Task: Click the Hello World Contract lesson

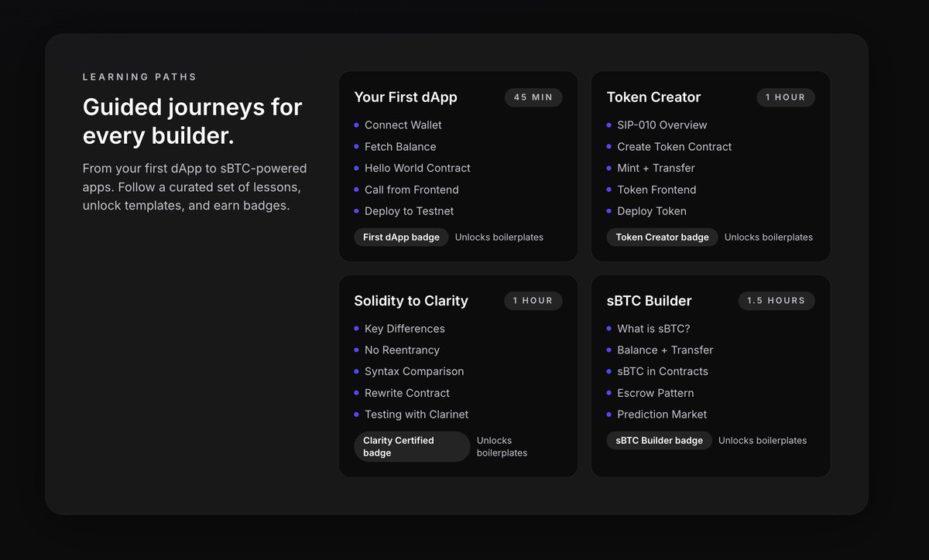Action: click(417, 169)
